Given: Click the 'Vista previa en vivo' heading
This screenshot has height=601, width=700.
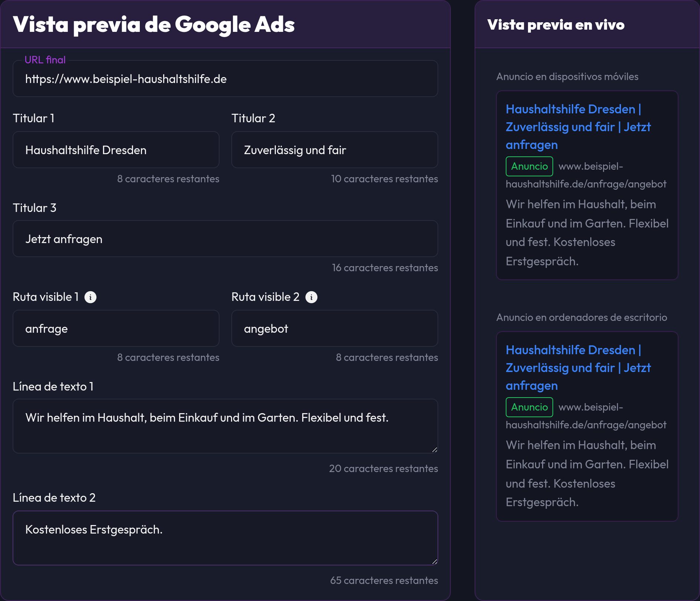Looking at the screenshot, I should [556, 25].
